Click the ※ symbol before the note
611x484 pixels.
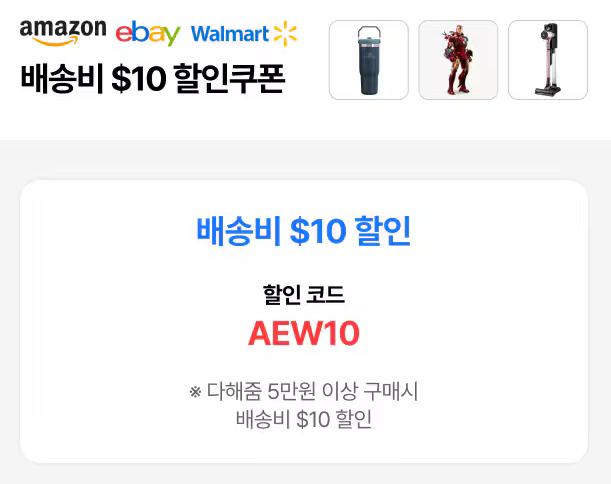coord(195,391)
